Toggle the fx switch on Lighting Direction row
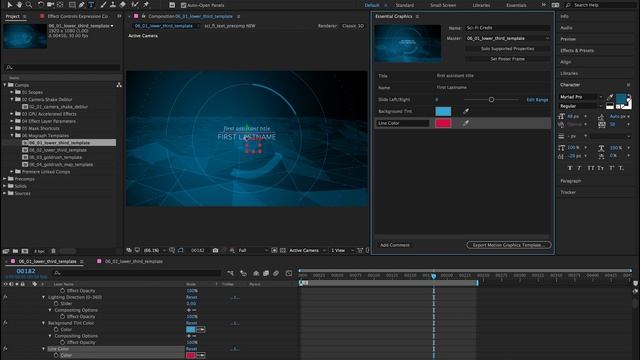This screenshot has width=640, height=360. tap(5, 297)
